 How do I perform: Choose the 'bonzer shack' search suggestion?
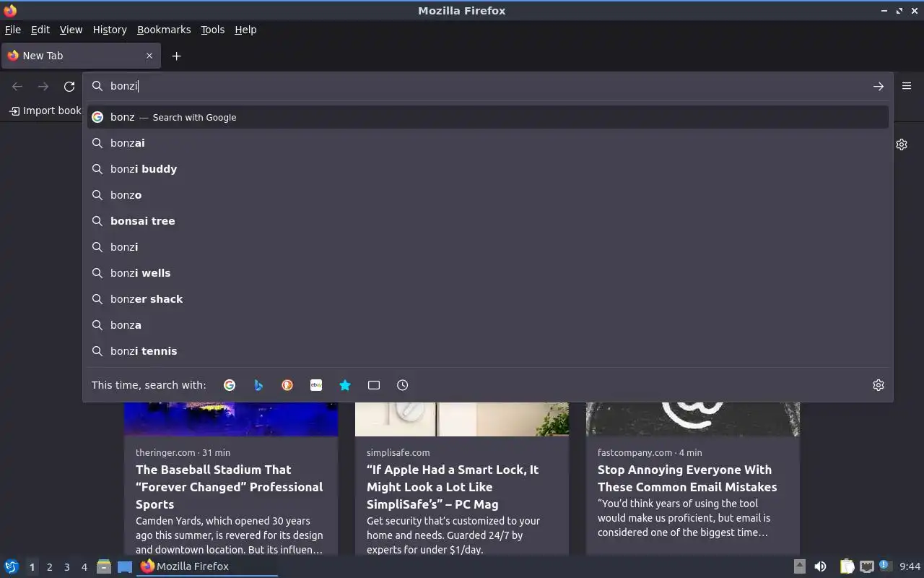pos(488,299)
